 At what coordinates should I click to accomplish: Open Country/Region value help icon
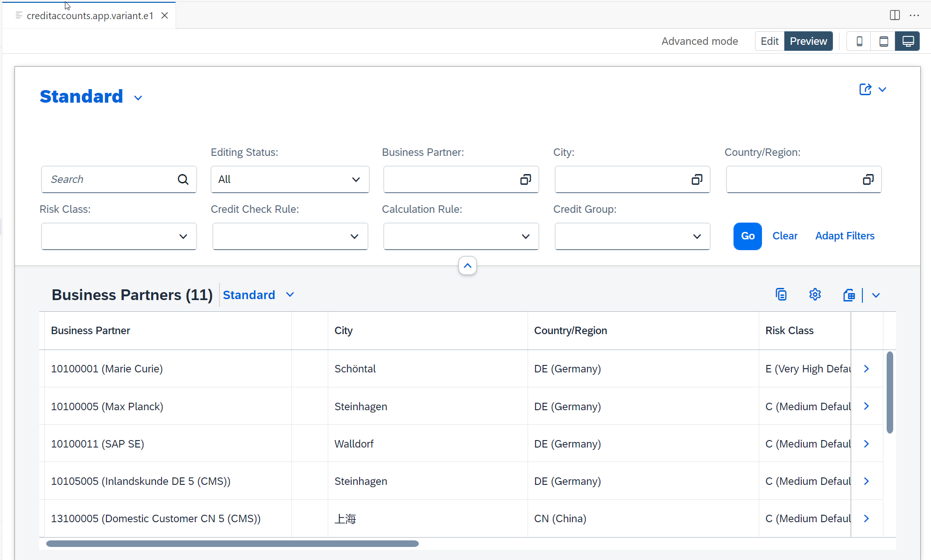pos(868,179)
